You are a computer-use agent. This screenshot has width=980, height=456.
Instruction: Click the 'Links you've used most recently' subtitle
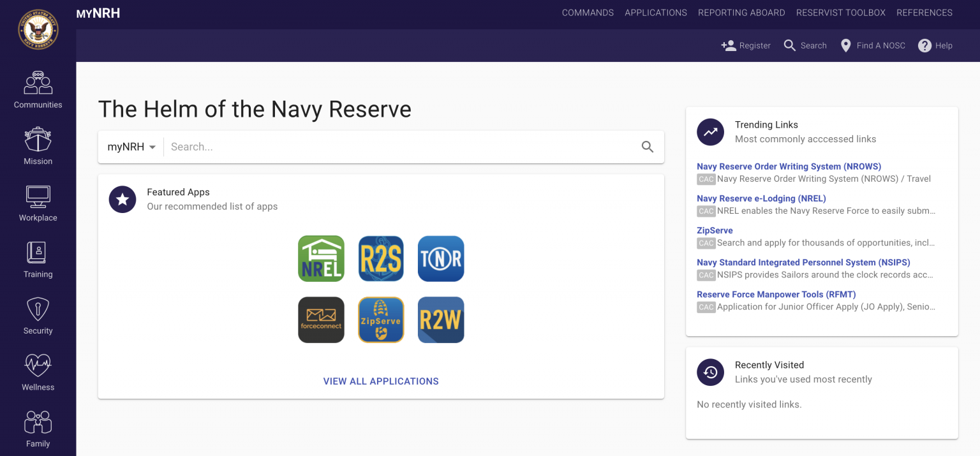(803, 379)
